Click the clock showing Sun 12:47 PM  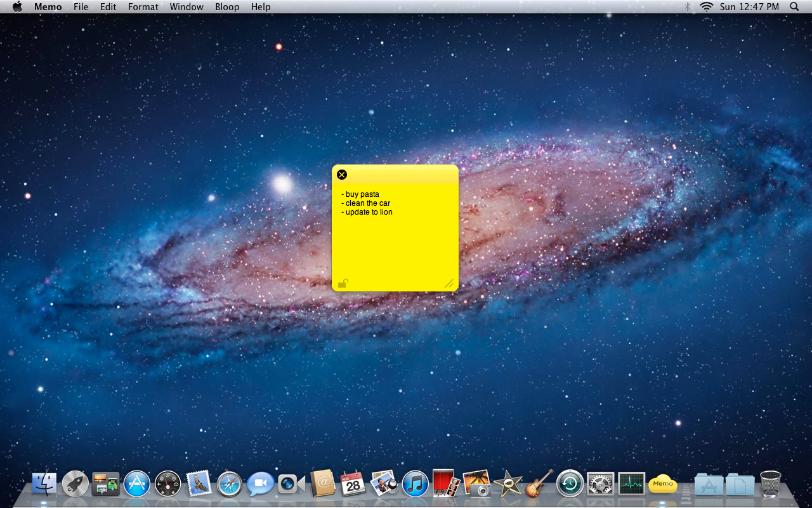click(x=749, y=7)
